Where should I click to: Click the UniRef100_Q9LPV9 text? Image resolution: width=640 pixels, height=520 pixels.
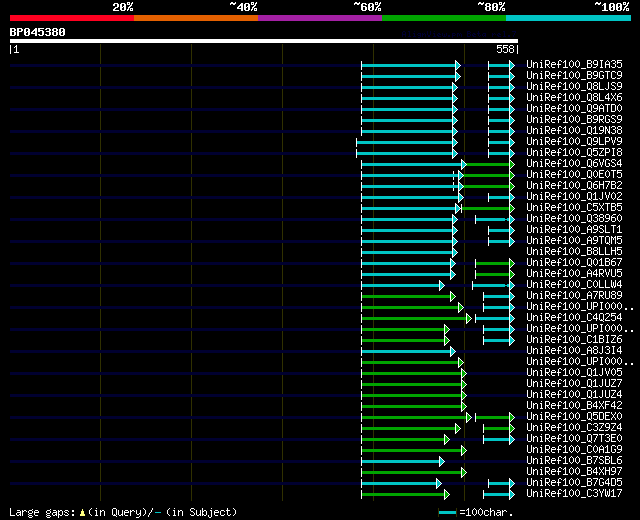(x=574, y=142)
